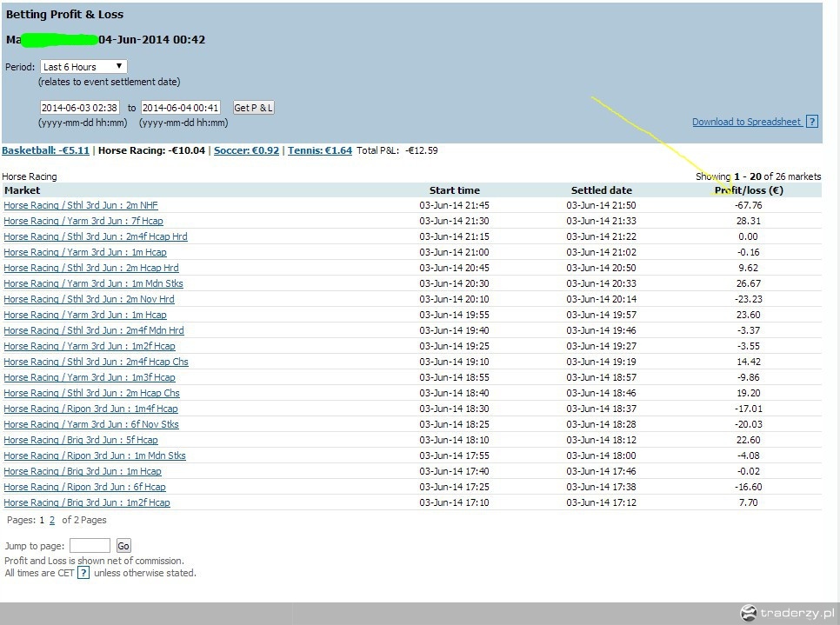Select the profit/loss value -67.76
Viewport: 840px width, 625px height.
(749, 205)
